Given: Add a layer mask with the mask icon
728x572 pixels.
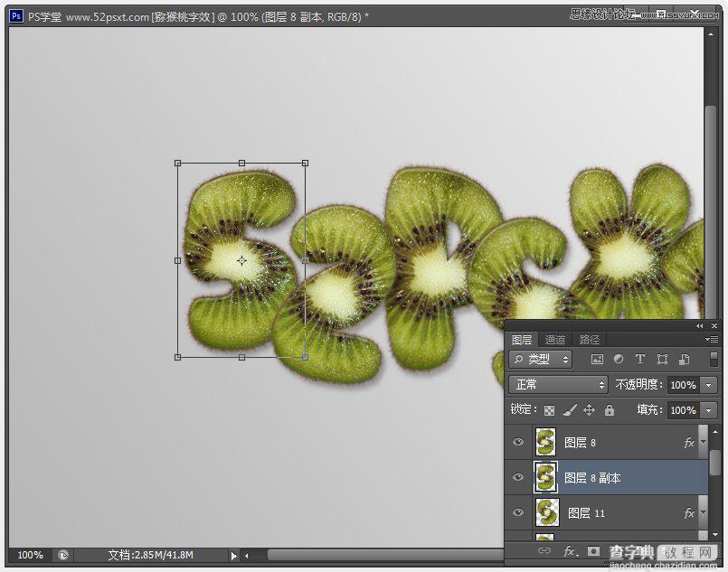Looking at the screenshot, I should coord(593,550).
